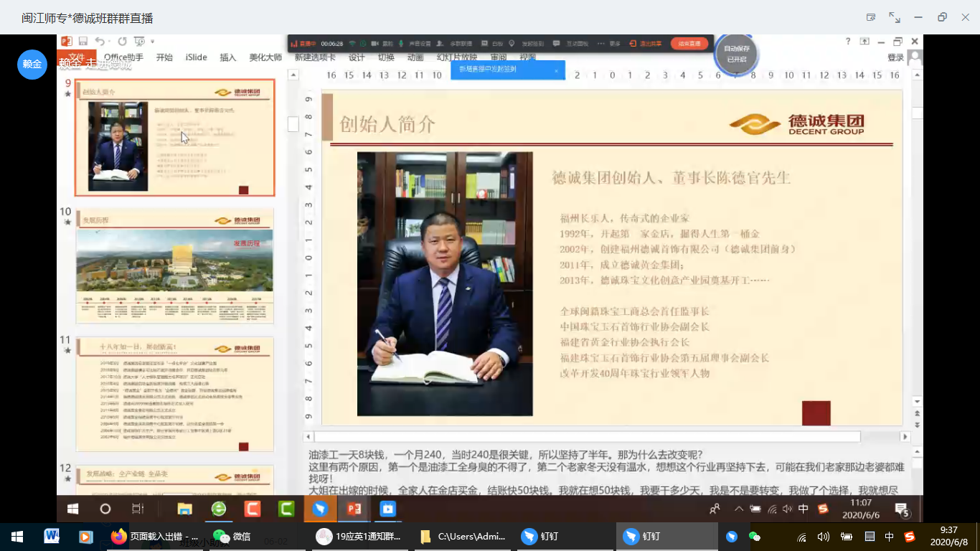Click the live window fullscreen expand icon
Viewport: 980px width, 551px height.
pyautogui.click(x=894, y=17)
